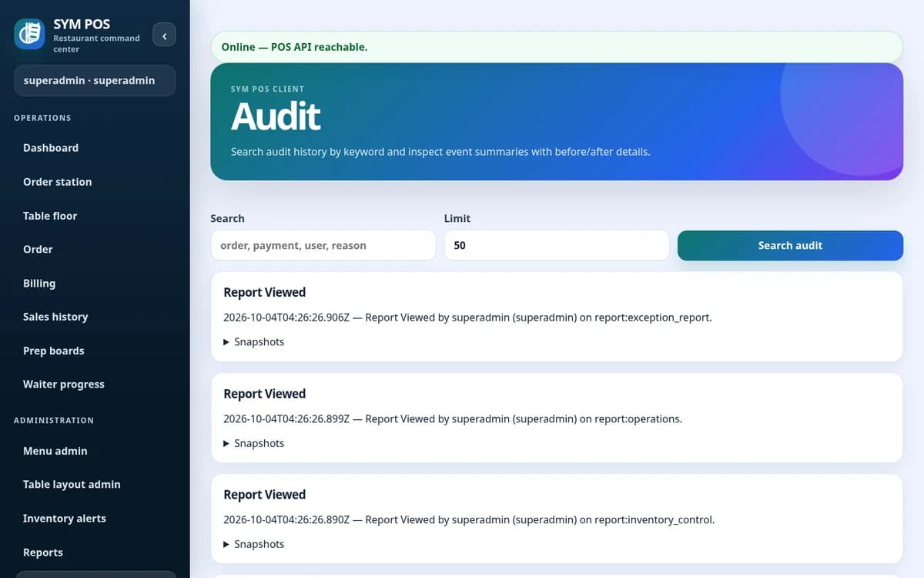
Task: Select Reports in the sidebar
Action: [95, 552]
